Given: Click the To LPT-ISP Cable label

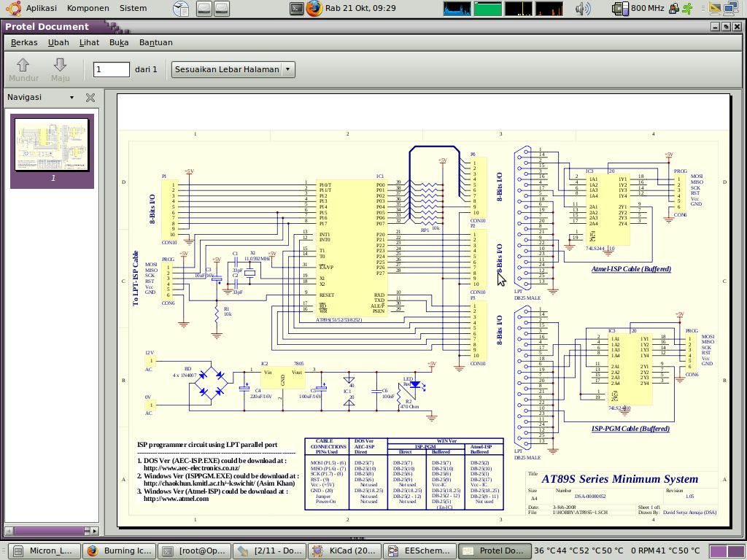Looking at the screenshot, I should [135, 278].
